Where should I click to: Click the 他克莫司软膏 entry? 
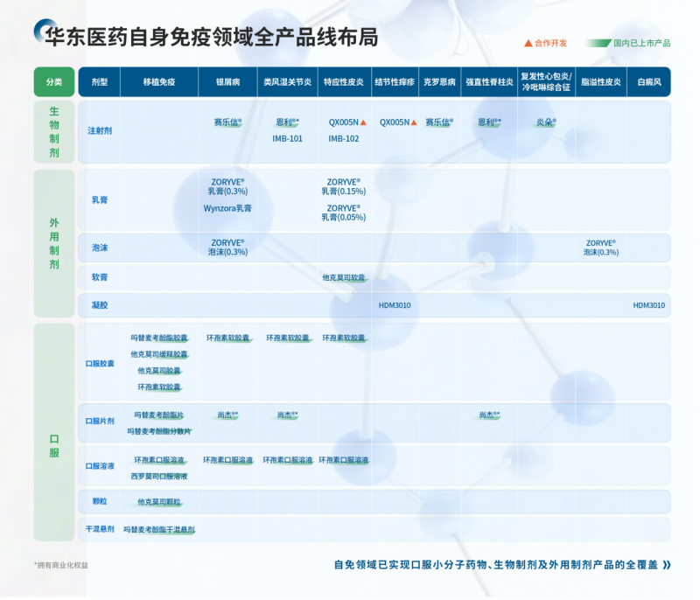pyautogui.click(x=344, y=277)
